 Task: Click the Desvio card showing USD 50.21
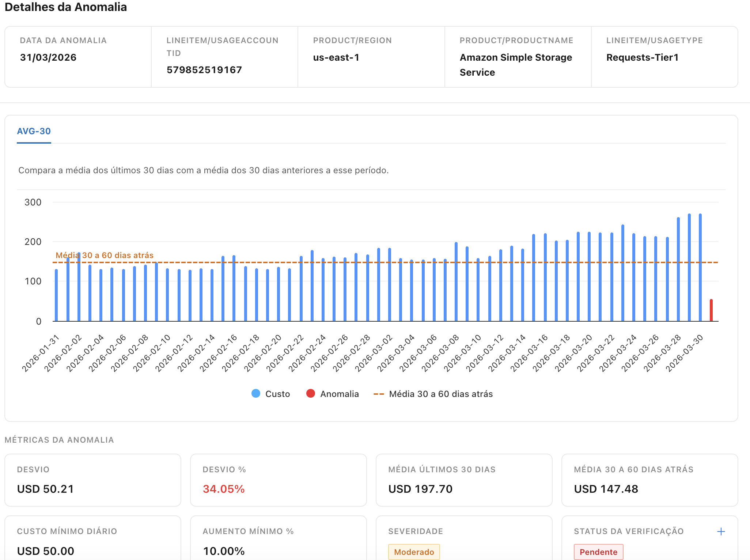(x=92, y=480)
